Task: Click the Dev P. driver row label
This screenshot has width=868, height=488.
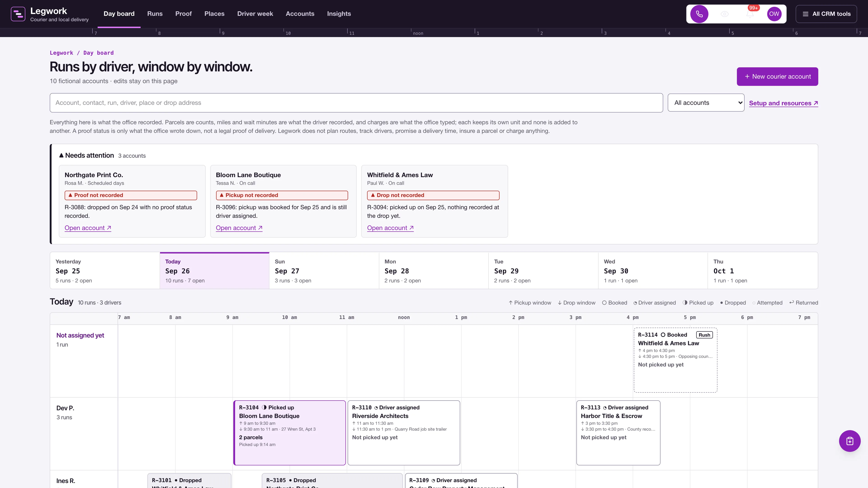Action: click(65, 408)
